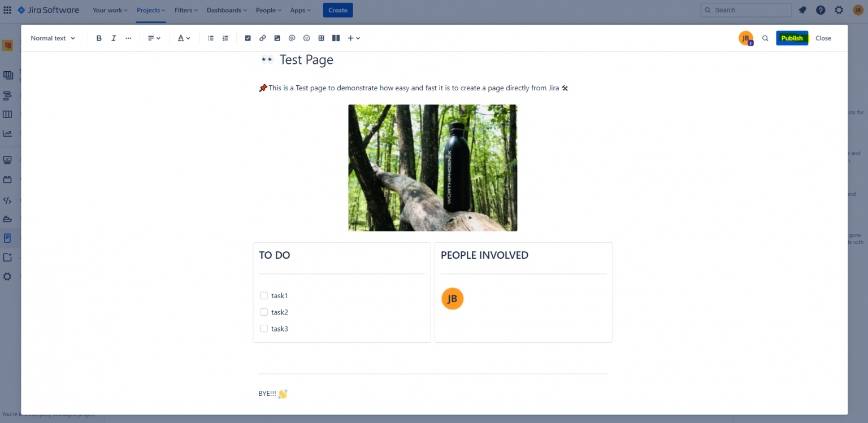Check the task1 checkbox
Image resolution: width=868 pixels, height=423 pixels.
click(x=263, y=295)
